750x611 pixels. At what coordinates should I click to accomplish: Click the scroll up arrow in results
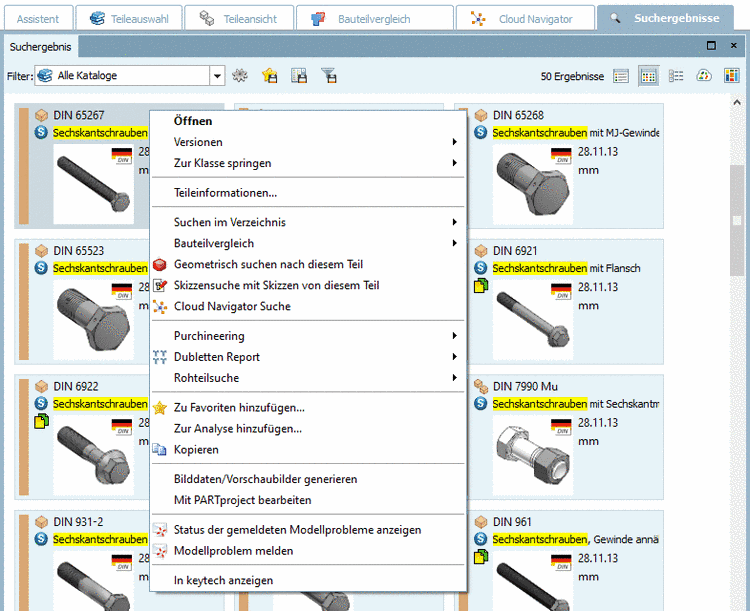click(x=737, y=102)
